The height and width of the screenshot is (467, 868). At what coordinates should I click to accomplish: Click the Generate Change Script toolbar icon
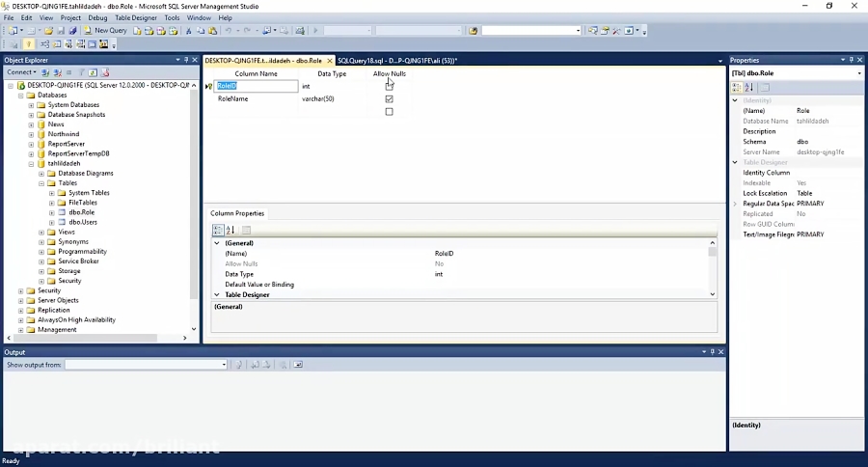point(14,44)
